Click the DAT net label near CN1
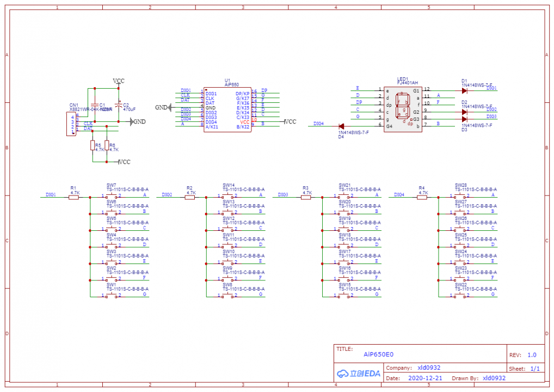Screen dimensions: 554x392 click(x=88, y=128)
